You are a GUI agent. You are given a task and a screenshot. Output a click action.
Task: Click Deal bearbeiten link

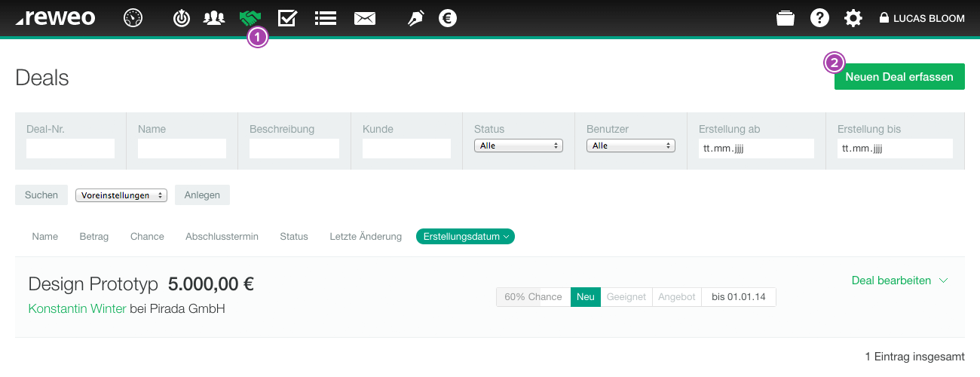[891, 280]
